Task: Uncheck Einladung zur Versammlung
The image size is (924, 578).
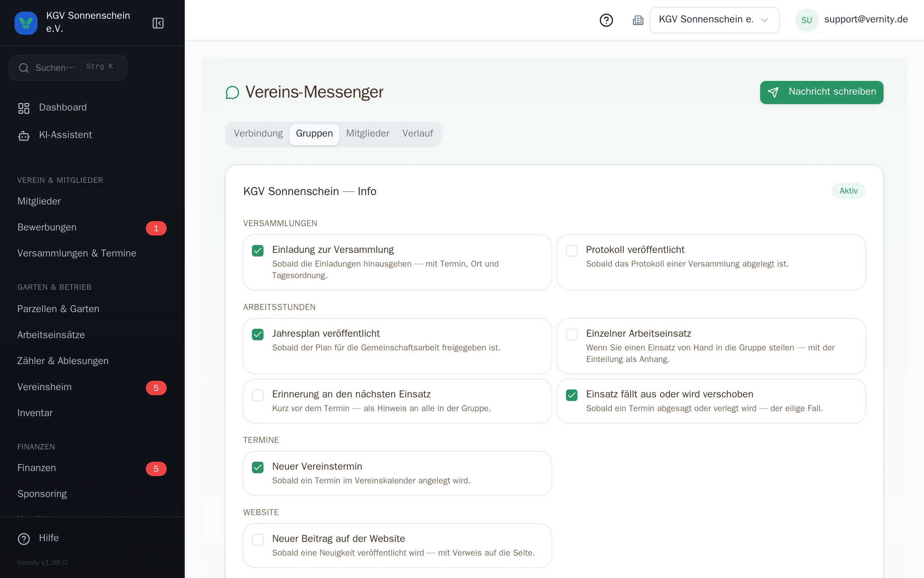Action: [258, 251]
